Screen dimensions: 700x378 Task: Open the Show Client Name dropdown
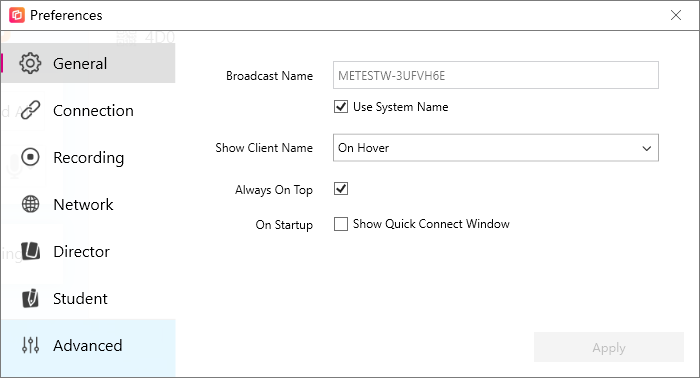point(496,148)
